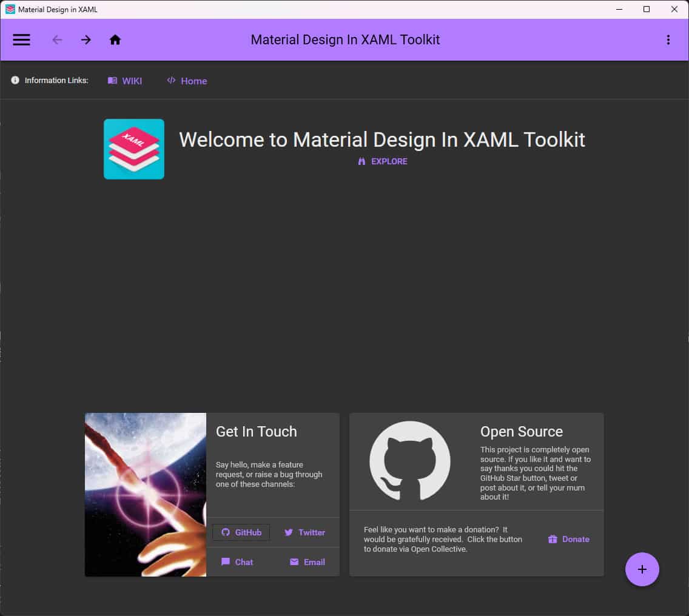This screenshot has width=689, height=616.
Task: Click the 'Information Links:' label
Action: 56,81
